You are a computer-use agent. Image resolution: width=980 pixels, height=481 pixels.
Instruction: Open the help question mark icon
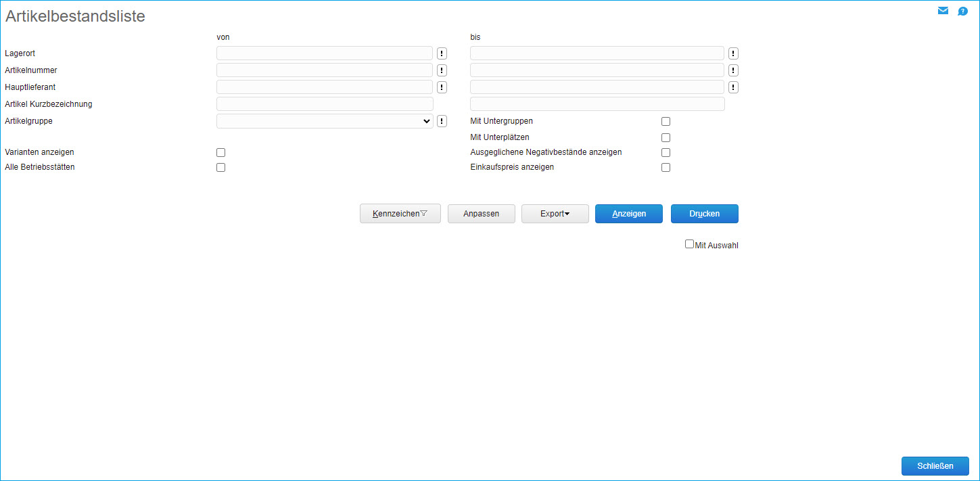coord(962,12)
